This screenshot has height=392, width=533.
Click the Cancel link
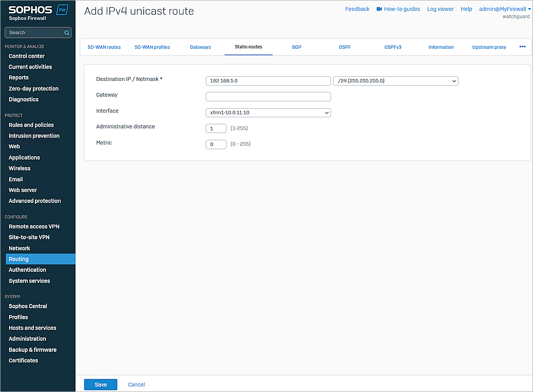click(x=136, y=384)
